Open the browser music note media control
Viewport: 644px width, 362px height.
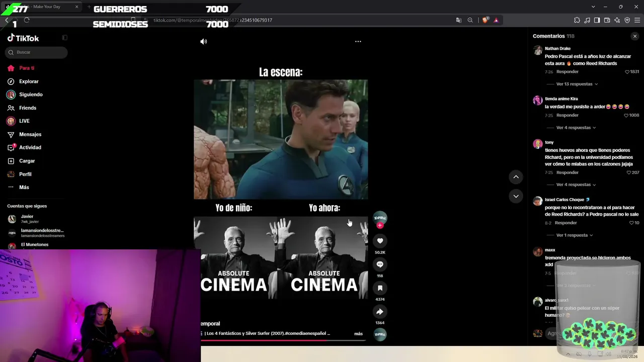click(587, 20)
